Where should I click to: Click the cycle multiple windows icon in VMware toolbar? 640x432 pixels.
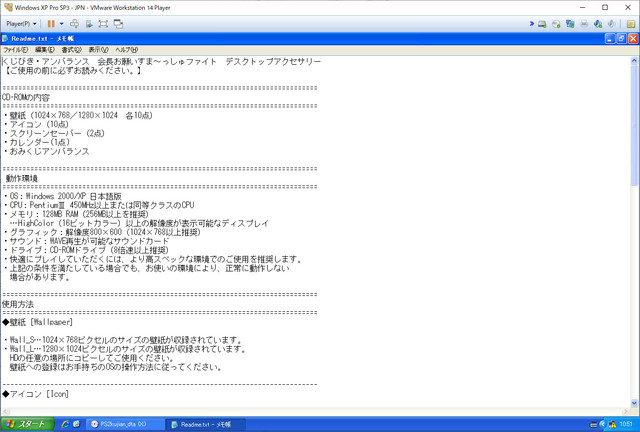coord(118,24)
